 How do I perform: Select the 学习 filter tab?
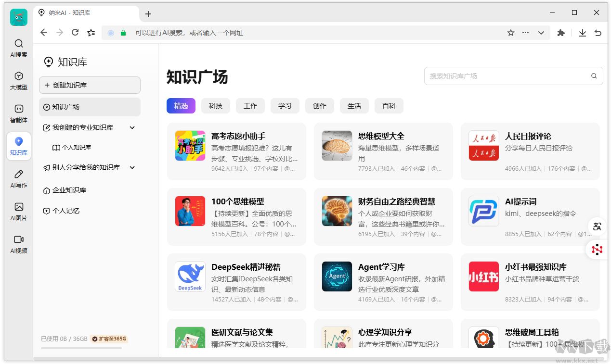[285, 106]
